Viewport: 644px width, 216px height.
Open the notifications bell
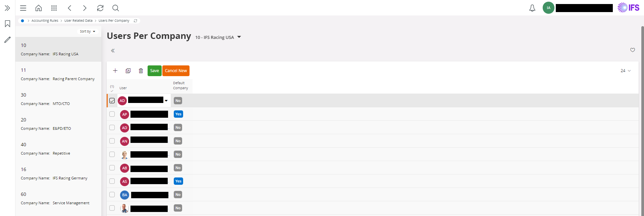pos(532,8)
